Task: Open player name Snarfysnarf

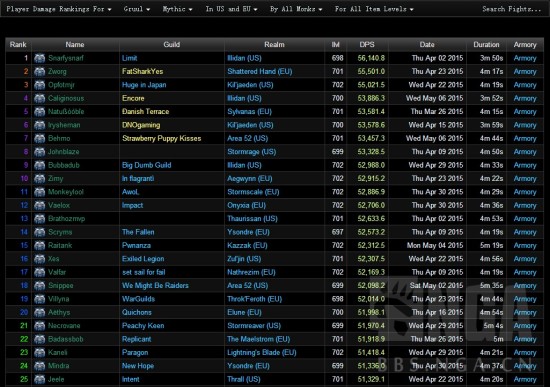Action: click(x=66, y=58)
